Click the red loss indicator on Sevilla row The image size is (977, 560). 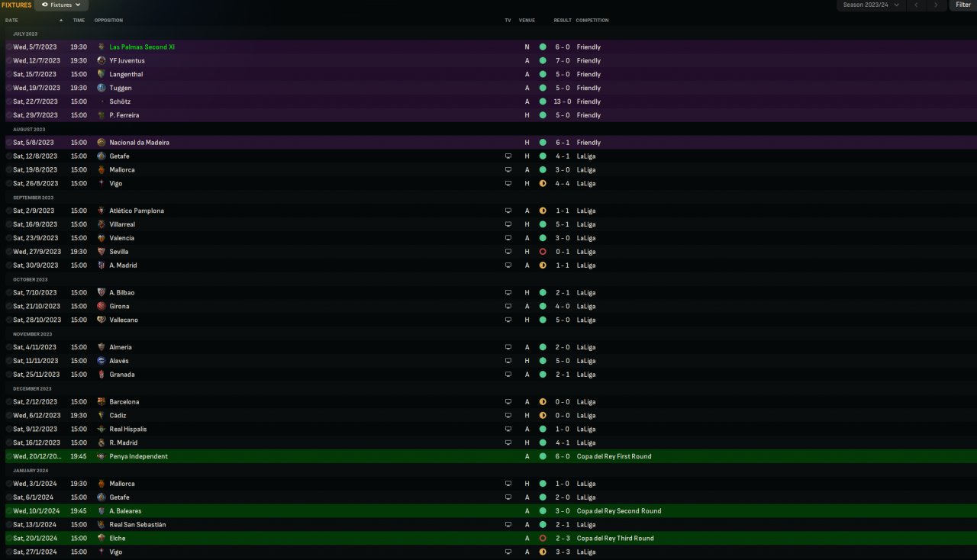(543, 252)
